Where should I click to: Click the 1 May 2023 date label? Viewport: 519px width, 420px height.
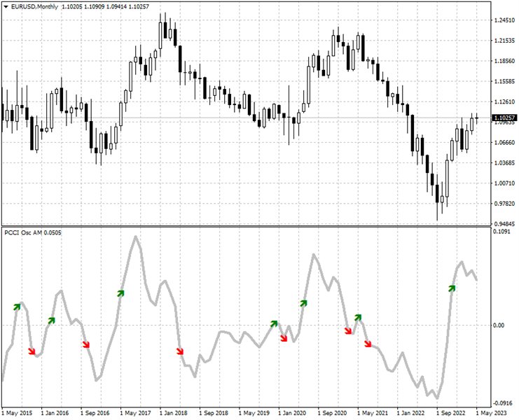(491, 413)
